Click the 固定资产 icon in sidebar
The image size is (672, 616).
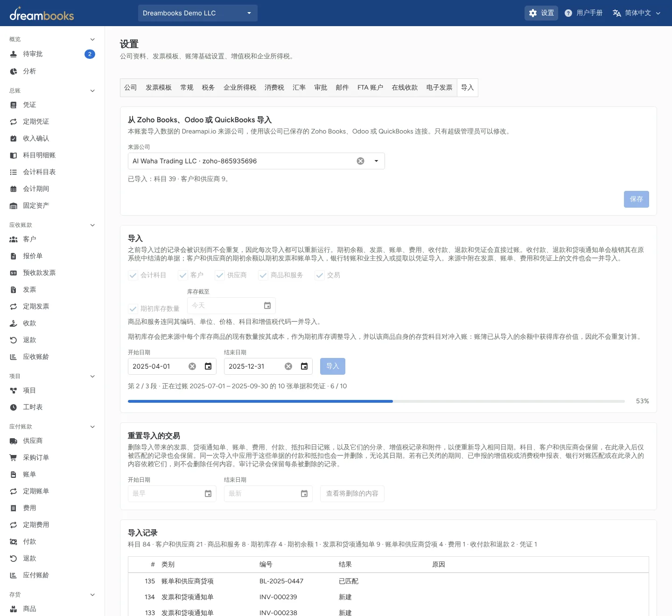tap(14, 206)
